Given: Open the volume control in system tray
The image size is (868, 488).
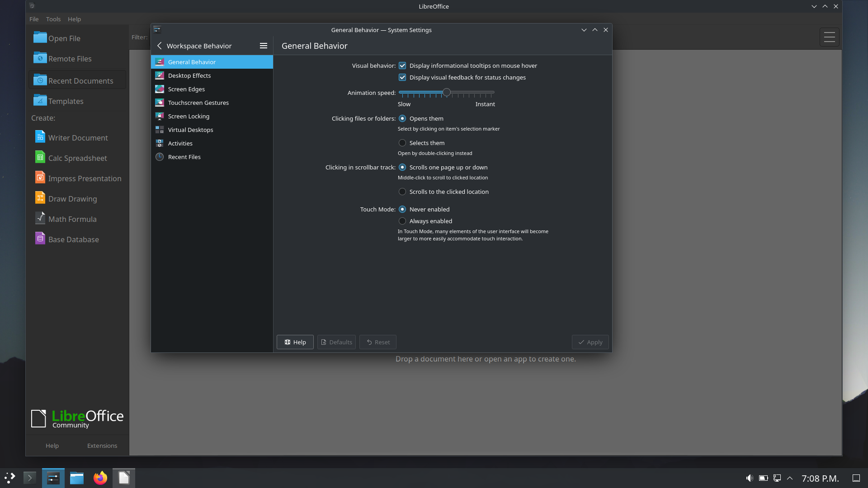Looking at the screenshot, I should click(750, 478).
